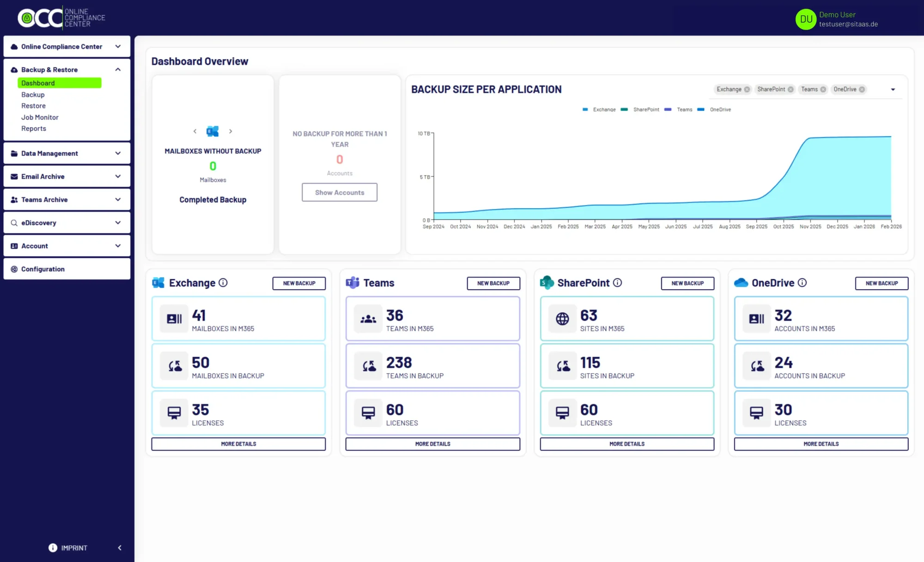The width and height of the screenshot is (924, 562).
Task: Click the OneDrive info icon
Action: point(802,283)
